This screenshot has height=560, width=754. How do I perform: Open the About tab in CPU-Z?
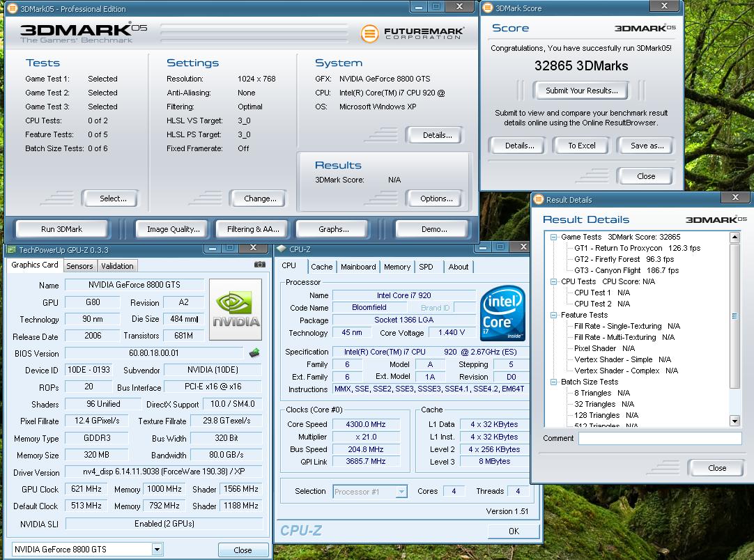pyautogui.click(x=459, y=267)
